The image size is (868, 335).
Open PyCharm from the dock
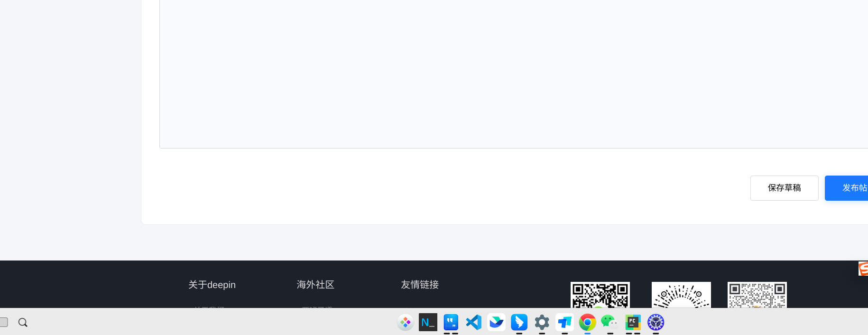[633, 323]
